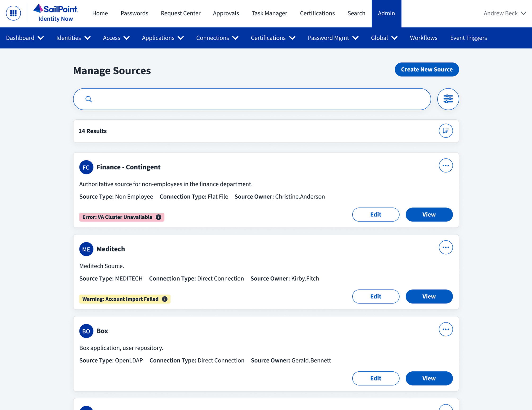Open the Workflows menu item
The image size is (532, 410).
[423, 38]
